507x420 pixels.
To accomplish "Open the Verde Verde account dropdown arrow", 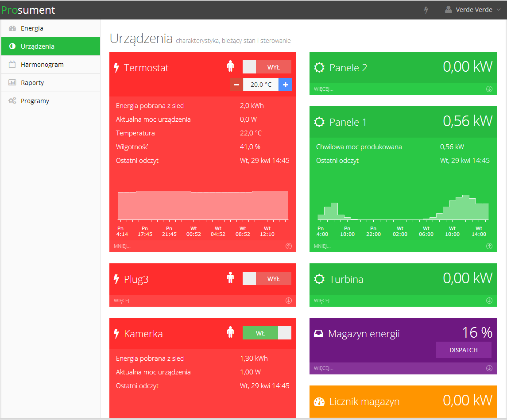I will (x=499, y=10).
